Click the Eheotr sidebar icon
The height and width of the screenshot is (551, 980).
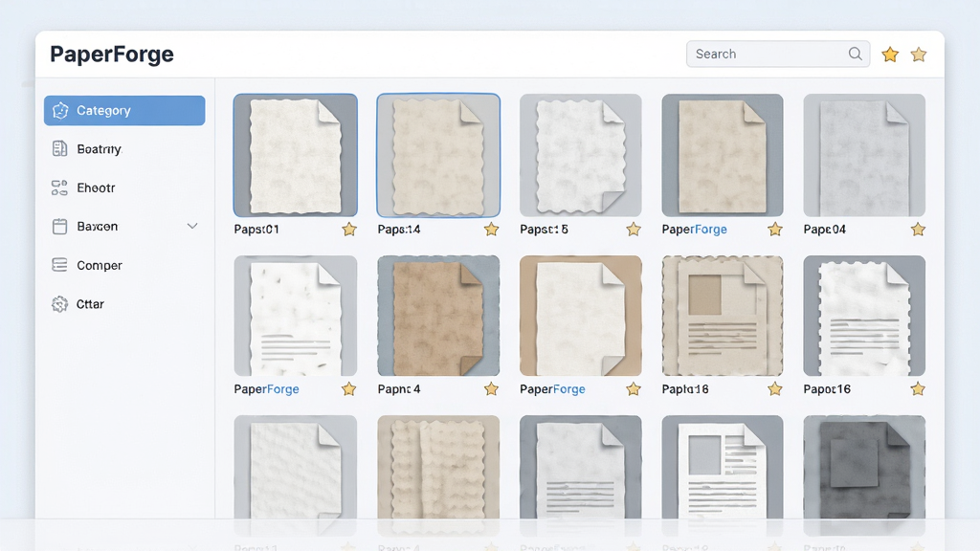click(x=59, y=187)
